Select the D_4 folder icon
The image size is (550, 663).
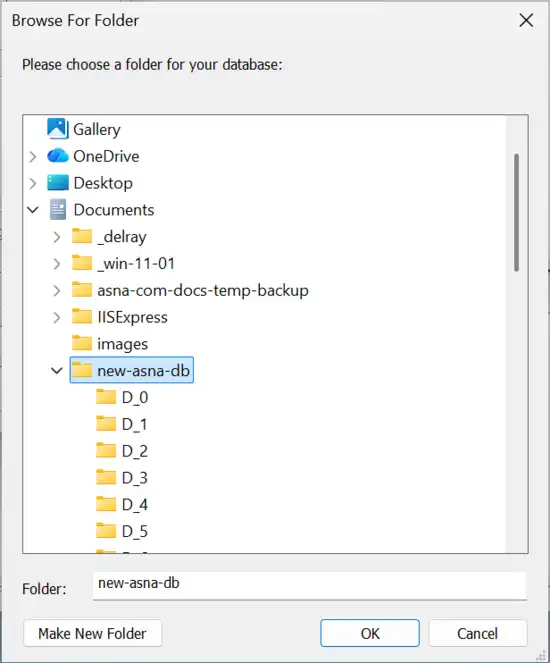tap(106, 504)
